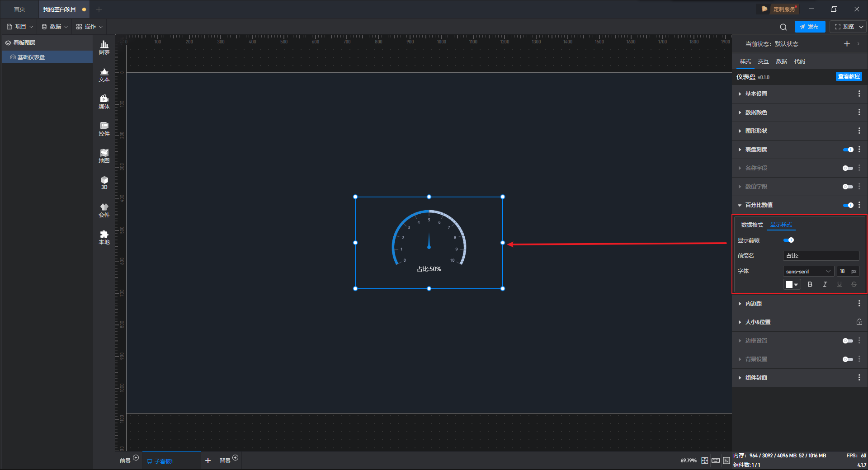
Task: Click the search magnifier icon
Action: [783, 27]
